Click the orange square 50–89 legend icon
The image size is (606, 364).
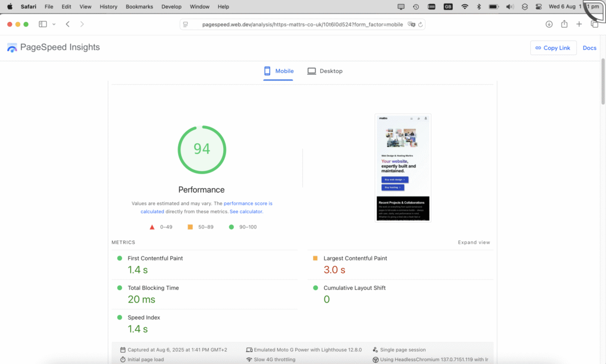coord(190,227)
